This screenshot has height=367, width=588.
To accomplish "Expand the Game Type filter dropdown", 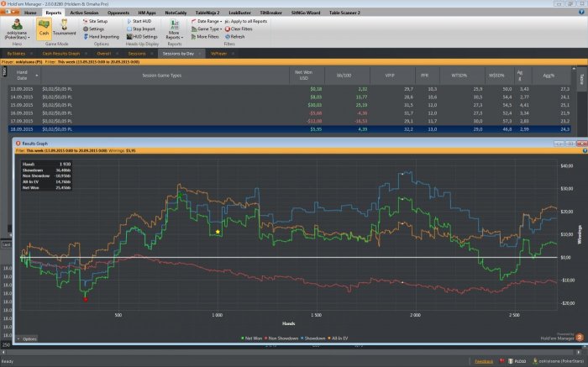I will click(207, 29).
